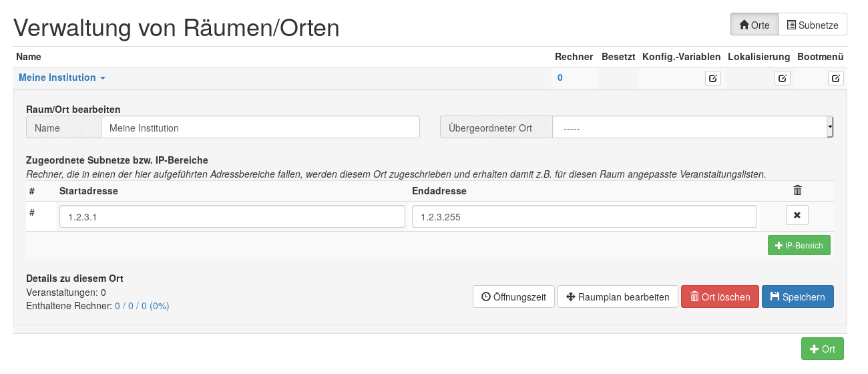Image resolution: width=868 pixels, height=374 pixels.
Task: Click the trash icon column header
Action: tap(797, 191)
